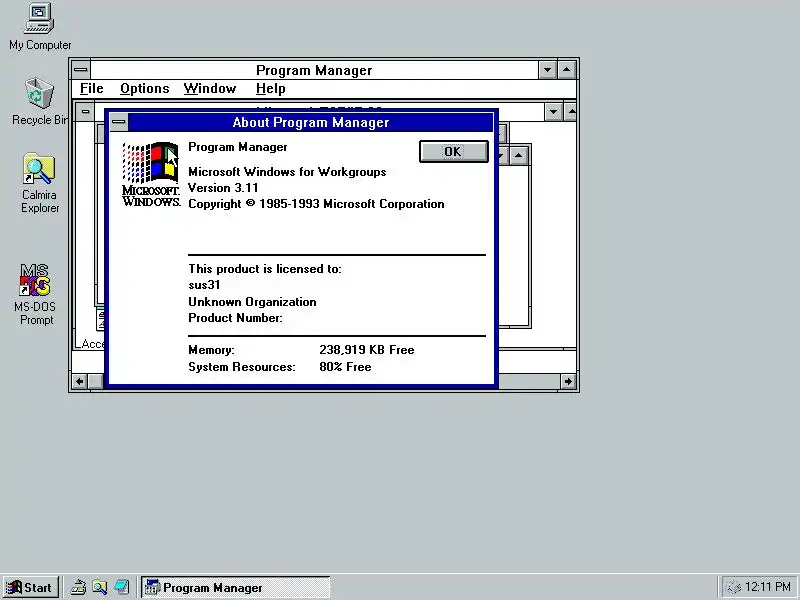Click the '80% Free' system resources value
800x600 pixels.
(x=345, y=367)
